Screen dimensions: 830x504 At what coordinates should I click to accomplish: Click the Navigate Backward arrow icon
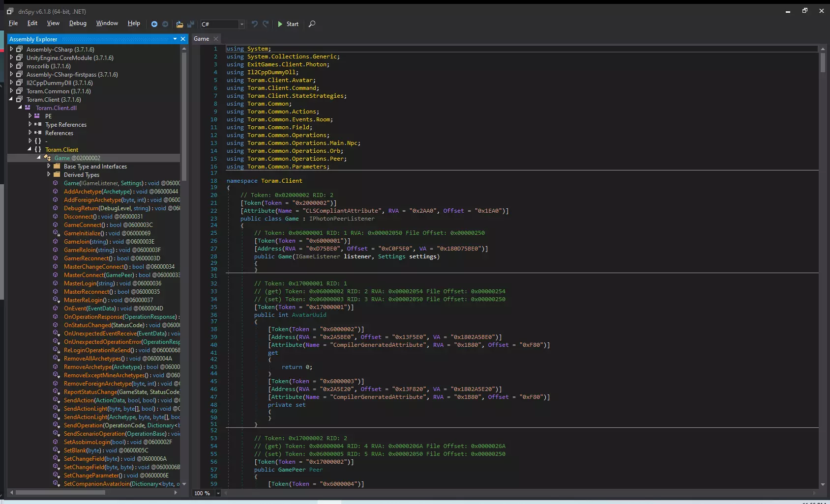coord(154,24)
